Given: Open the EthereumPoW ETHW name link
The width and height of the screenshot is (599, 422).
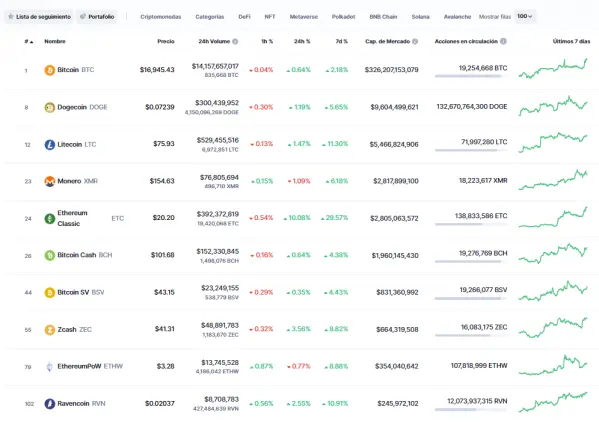Looking at the screenshot, I should [x=90, y=366].
